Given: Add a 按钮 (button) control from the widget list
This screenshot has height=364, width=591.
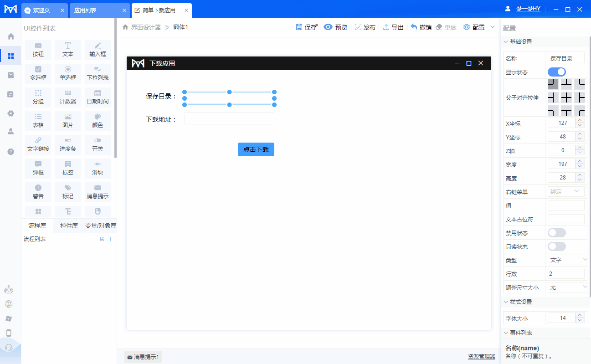Looking at the screenshot, I should coord(38,50).
